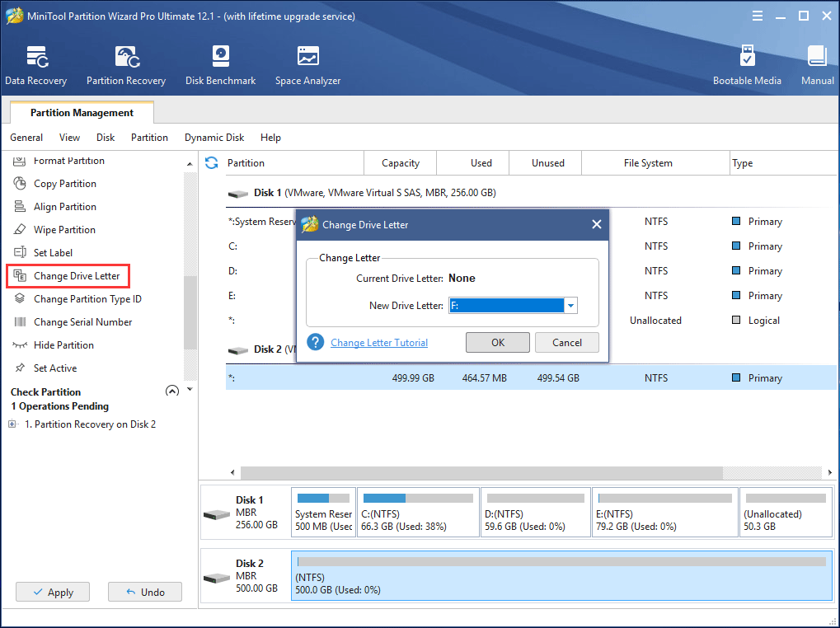Select the C:(NTFS) block in disk map
Screen dimensions: 840x628
pos(418,513)
